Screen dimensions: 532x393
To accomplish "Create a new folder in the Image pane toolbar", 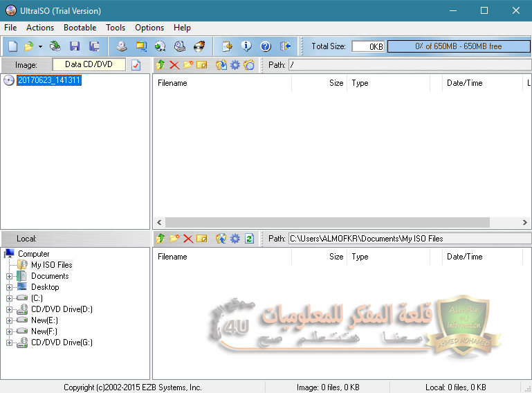I will coord(188,65).
